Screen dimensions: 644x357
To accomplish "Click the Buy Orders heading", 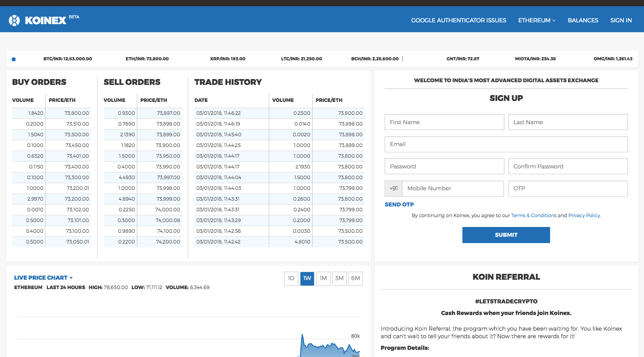I will pos(39,82).
